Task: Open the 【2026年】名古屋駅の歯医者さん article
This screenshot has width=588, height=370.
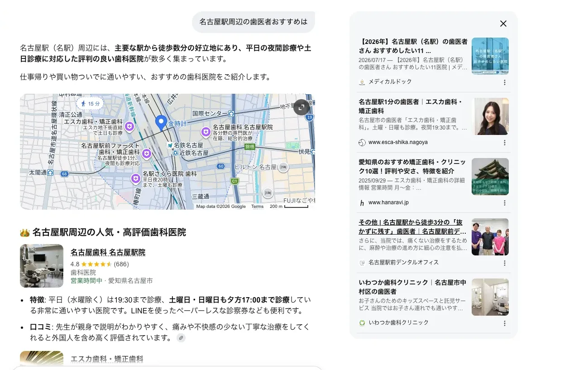Action: click(413, 46)
